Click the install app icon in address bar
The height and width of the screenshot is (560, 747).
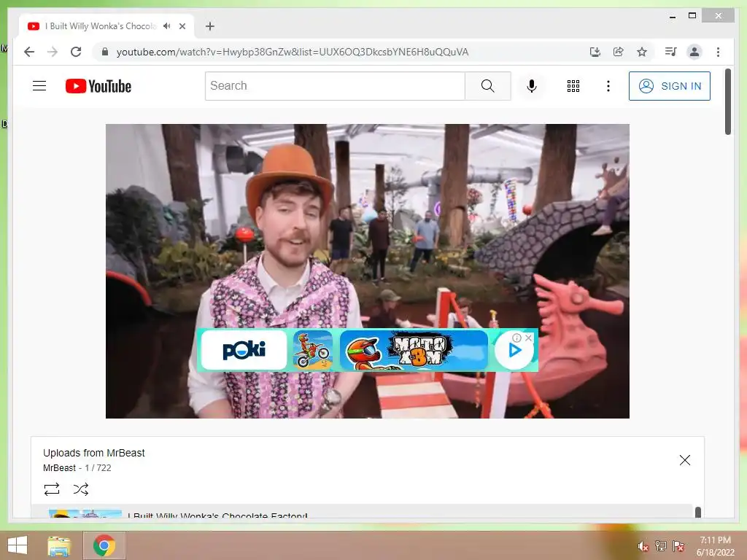click(595, 52)
